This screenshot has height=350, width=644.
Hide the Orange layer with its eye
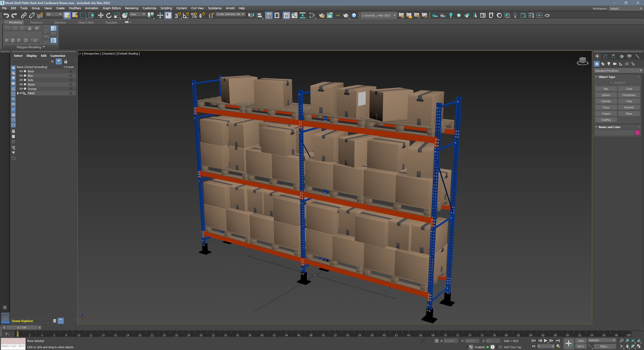[21, 89]
